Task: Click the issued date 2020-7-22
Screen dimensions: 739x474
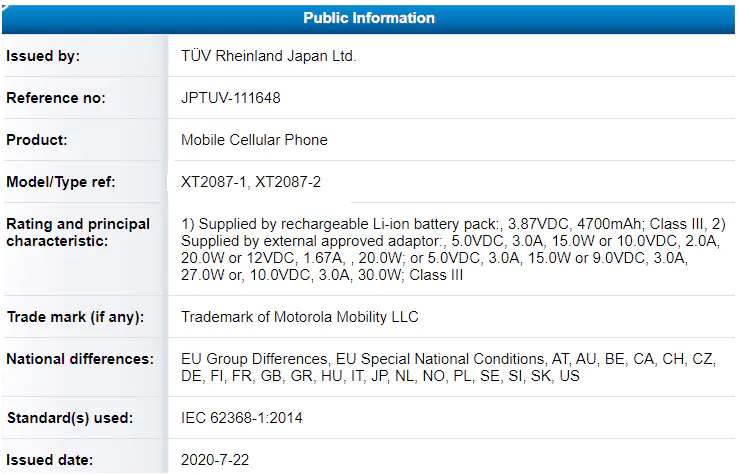Action: 215,460
